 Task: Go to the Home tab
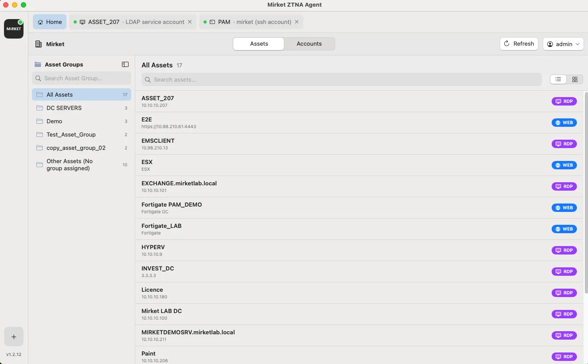(x=50, y=22)
